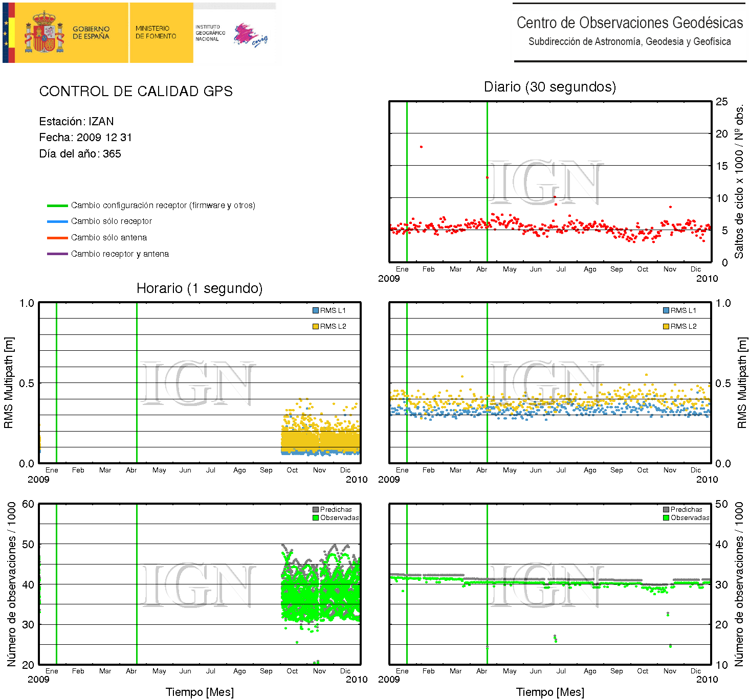Click the GOBIERNO DE ESPAÑA text
The image size is (749, 700).
pos(91,33)
